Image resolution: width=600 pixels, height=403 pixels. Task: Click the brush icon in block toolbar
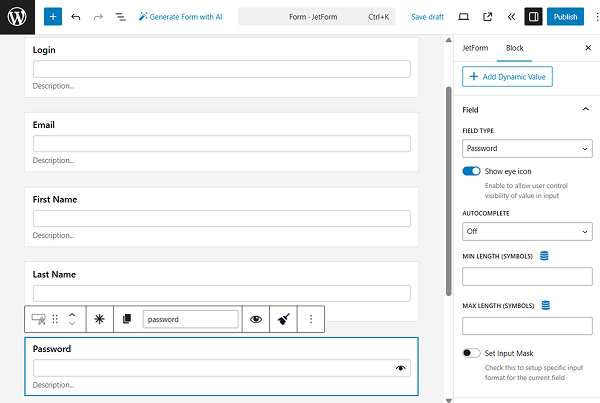[x=283, y=319]
